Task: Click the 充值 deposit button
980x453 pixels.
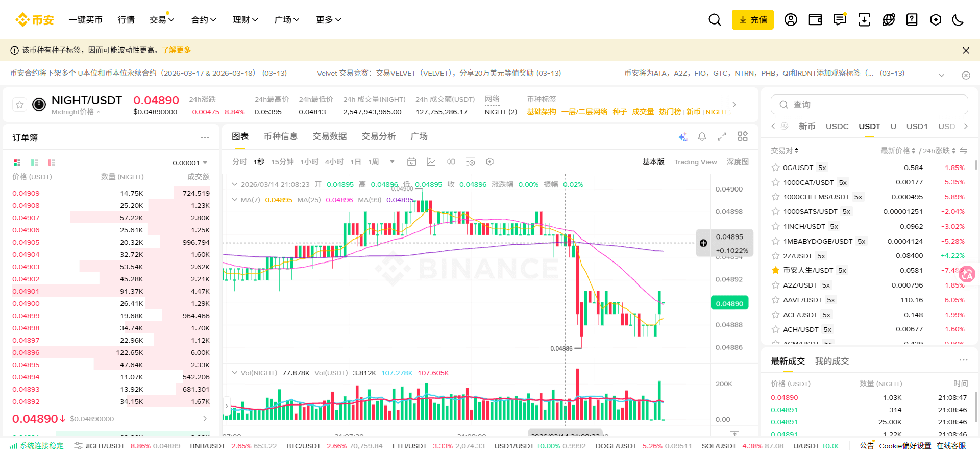Action: tap(752, 20)
